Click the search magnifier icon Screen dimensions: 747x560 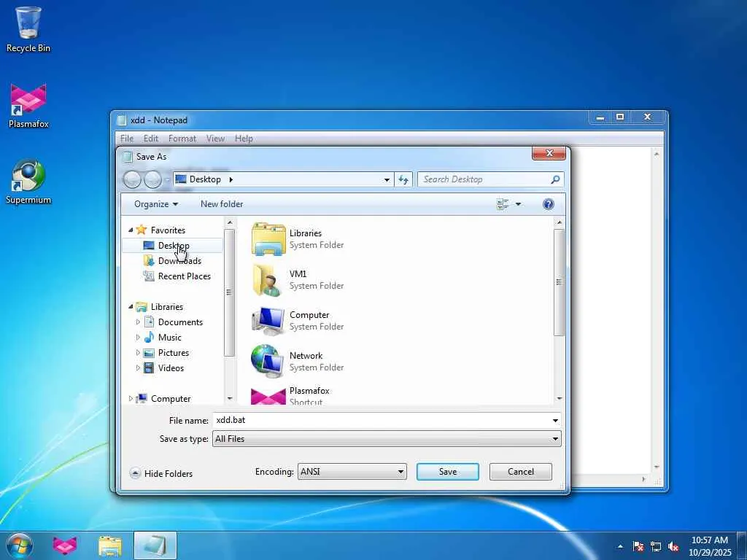point(555,179)
